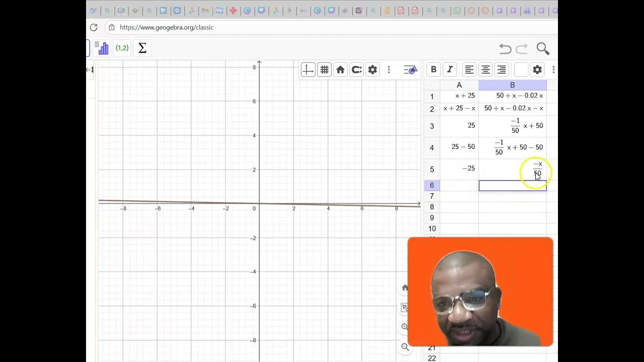
Task: Apply bold to spreadsheet cell
Action: coord(434,70)
